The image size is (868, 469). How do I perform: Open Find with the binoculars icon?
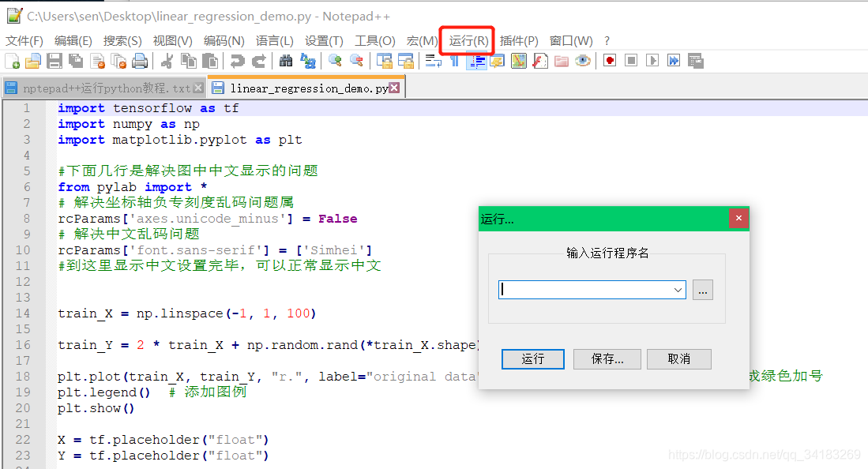pos(286,61)
